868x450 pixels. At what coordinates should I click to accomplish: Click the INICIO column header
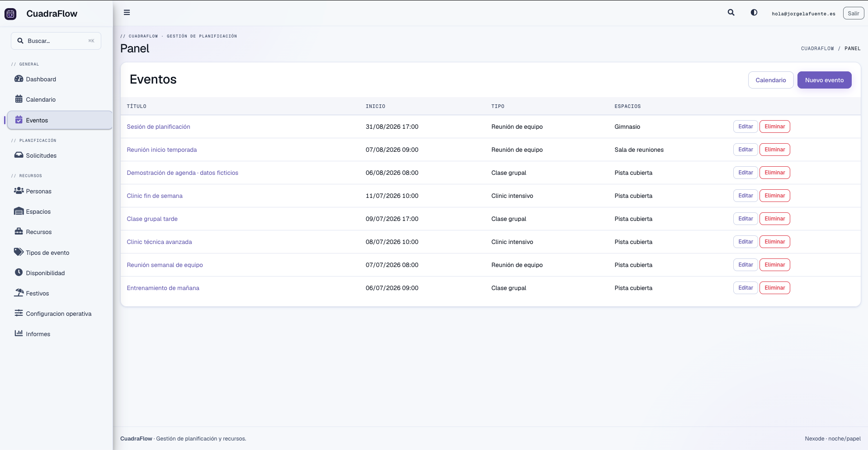coord(375,106)
